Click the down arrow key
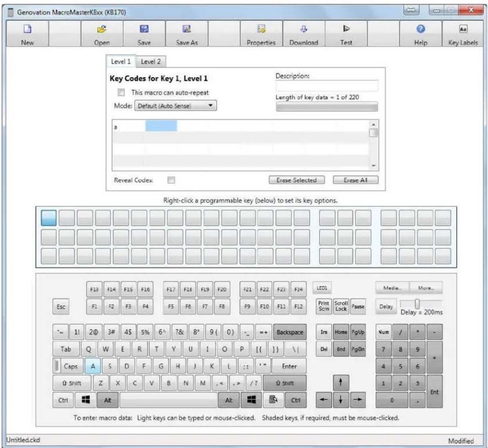 click(x=340, y=400)
